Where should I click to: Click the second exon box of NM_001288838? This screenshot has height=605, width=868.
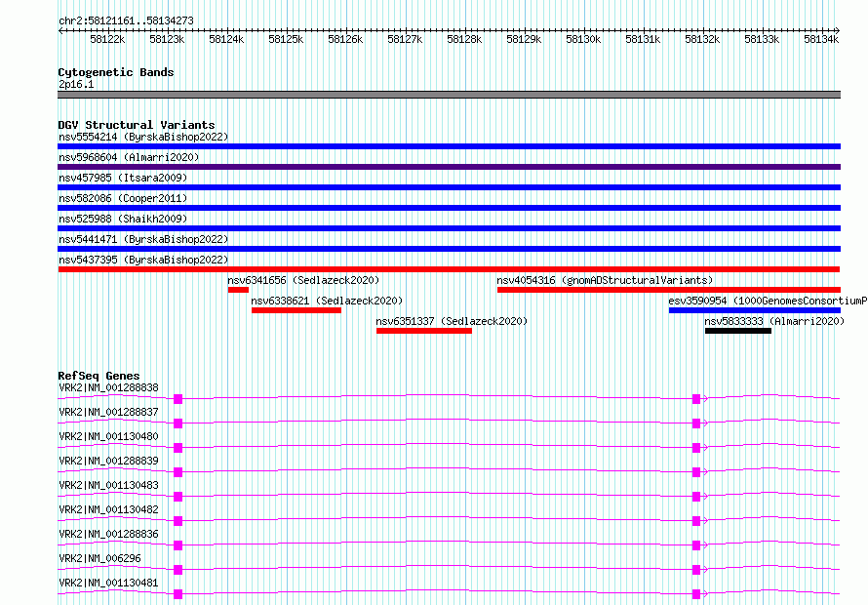coord(696,399)
